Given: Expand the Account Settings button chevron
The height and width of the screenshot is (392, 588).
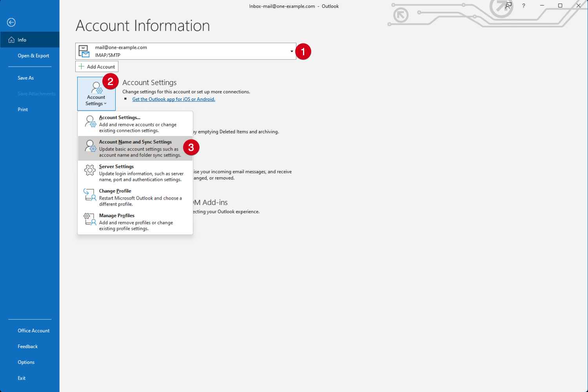Looking at the screenshot, I should (106, 104).
